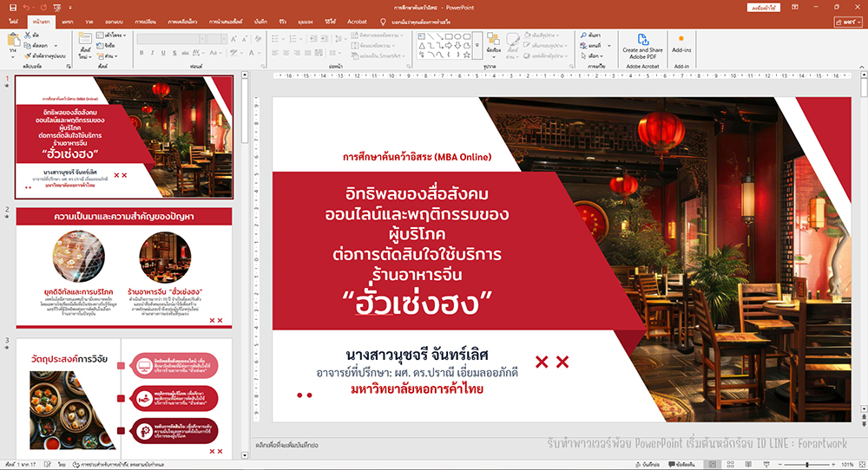Image resolution: width=868 pixels, height=470 pixels.
Task: Click the Arrange shapes icon
Action: pos(493,39)
